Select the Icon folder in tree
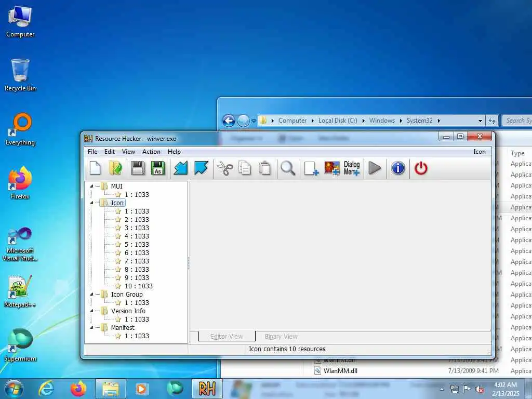The image size is (532, 399). (117, 203)
